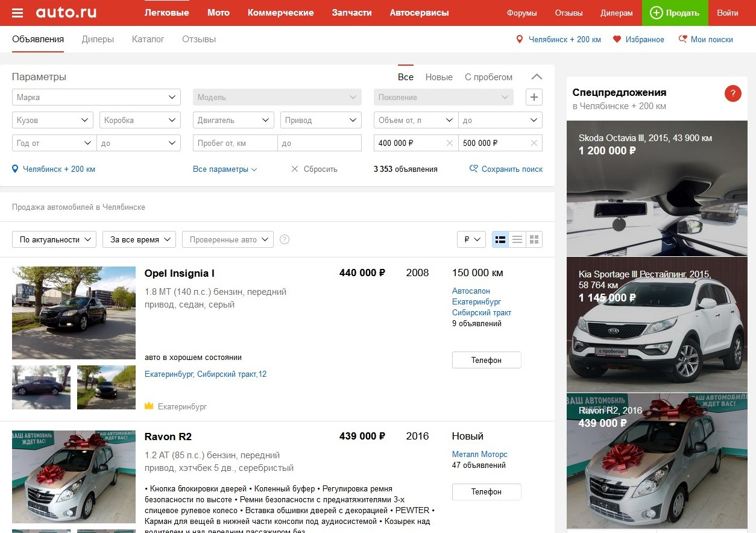Open the Проверенные авто dropdown
Viewport: 756px width, 533px height.
(228, 239)
